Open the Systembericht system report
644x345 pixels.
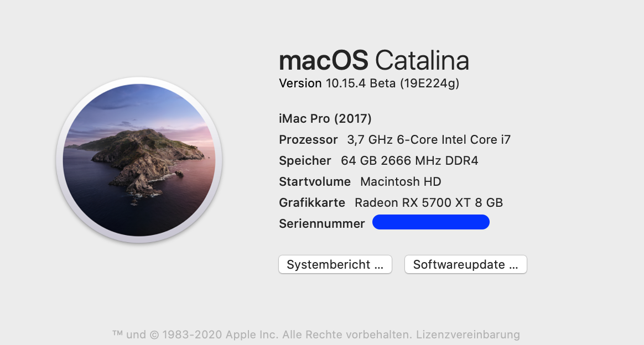pyautogui.click(x=335, y=265)
